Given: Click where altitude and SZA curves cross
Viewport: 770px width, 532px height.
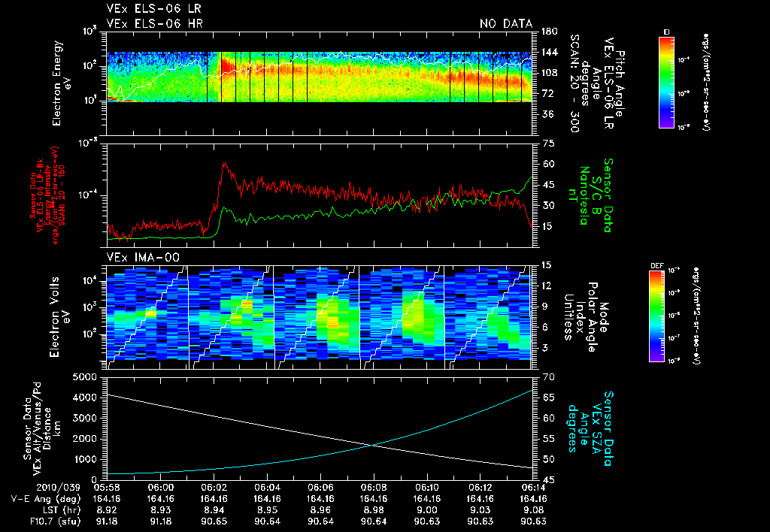Looking at the screenshot, I should [374, 445].
